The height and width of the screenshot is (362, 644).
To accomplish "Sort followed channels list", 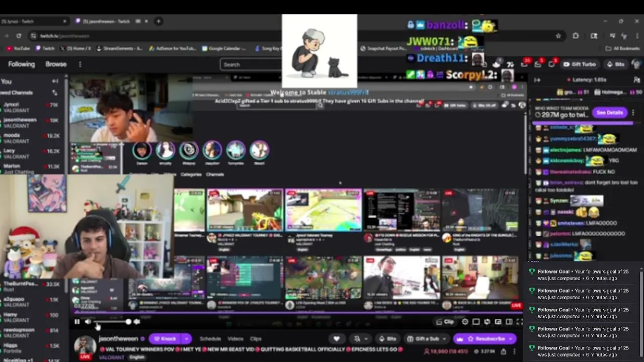I will point(55,93).
